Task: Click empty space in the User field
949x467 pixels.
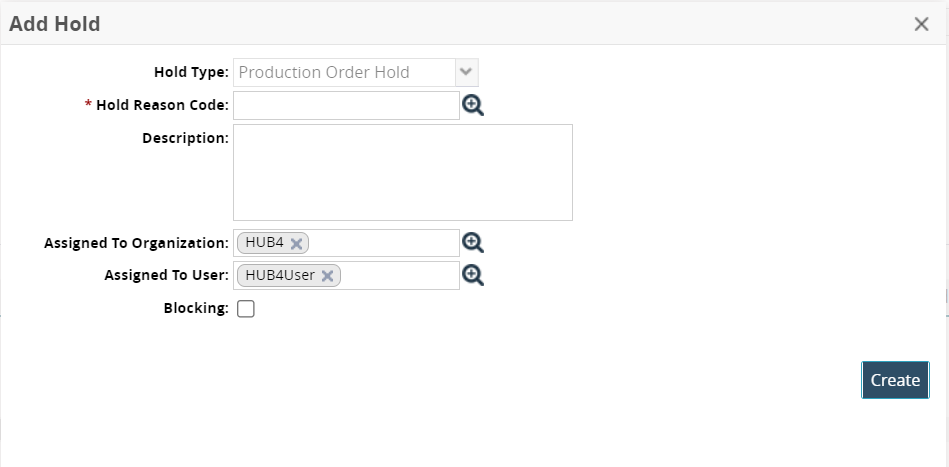Action: 399,276
